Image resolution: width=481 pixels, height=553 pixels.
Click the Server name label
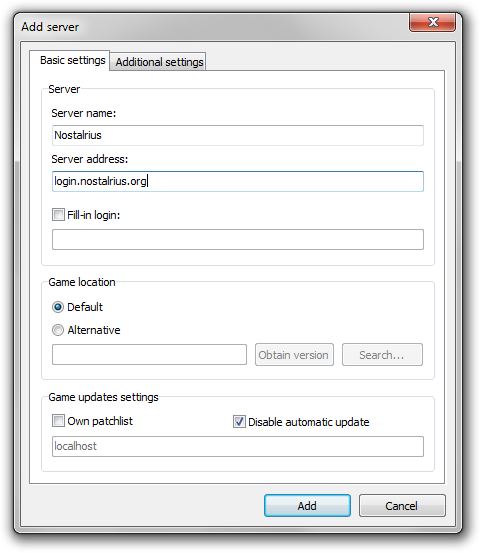click(x=84, y=113)
